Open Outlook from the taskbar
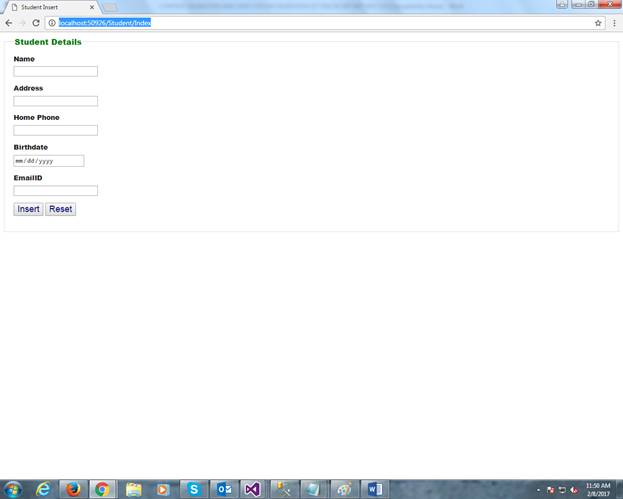This screenshot has height=499, width=623. tap(224, 489)
